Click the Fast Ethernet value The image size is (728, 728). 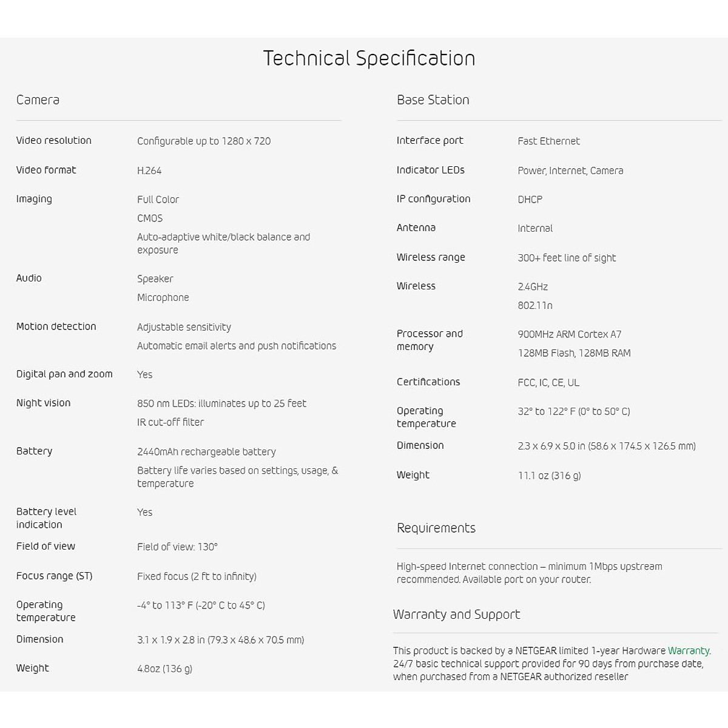click(x=548, y=141)
